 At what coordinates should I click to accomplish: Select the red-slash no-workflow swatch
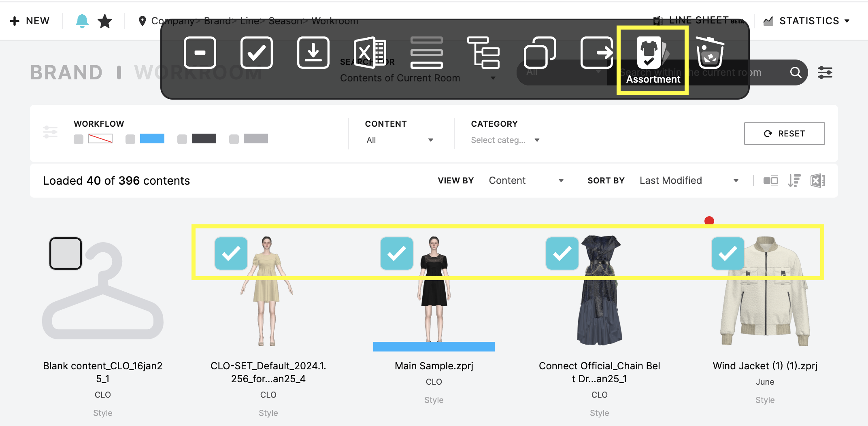point(100,138)
